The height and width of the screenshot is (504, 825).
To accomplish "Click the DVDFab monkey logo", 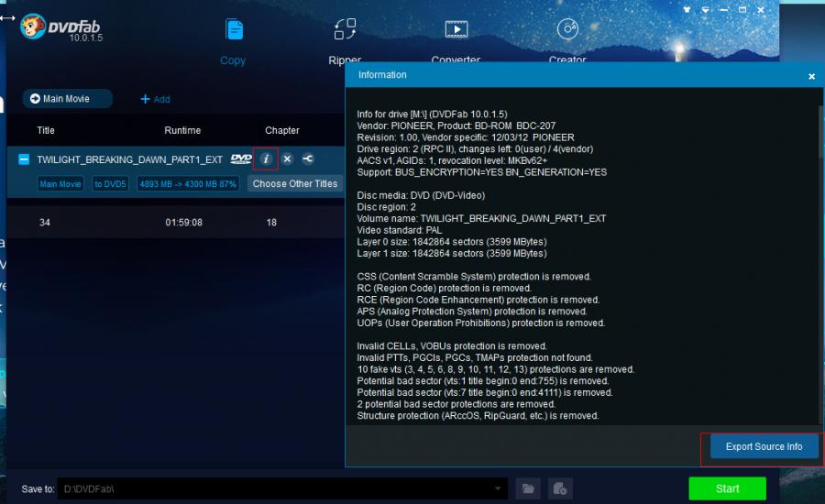I will 33,27.
